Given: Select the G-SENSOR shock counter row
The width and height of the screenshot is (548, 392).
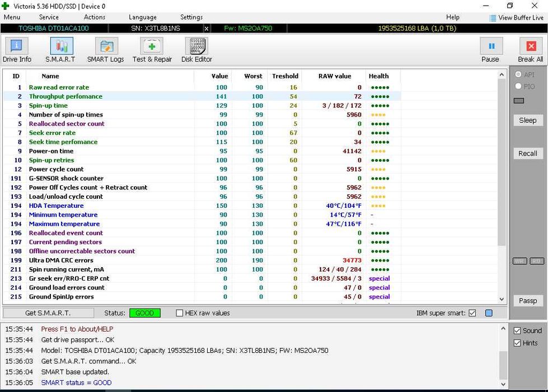Looking at the screenshot, I should pos(202,178).
